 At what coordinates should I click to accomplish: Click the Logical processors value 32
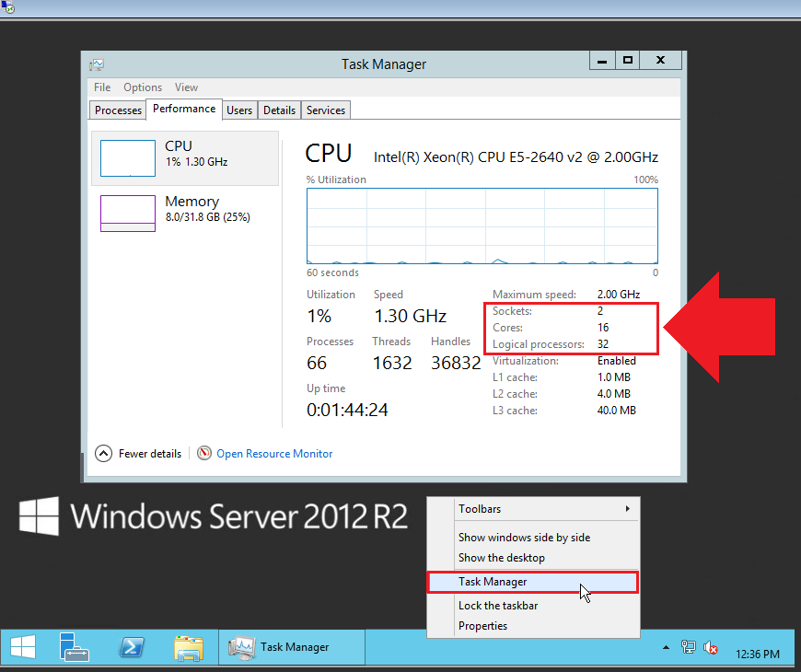point(603,344)
